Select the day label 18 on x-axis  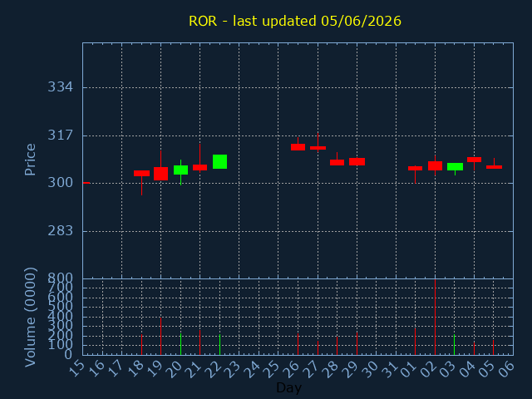click(135, 369)
